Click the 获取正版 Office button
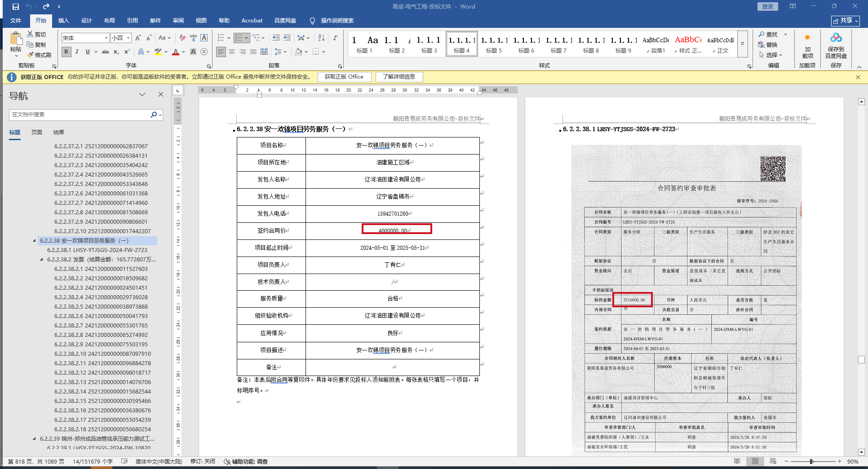The width and height of the screenshot is (868, 469). pyautogui.click(x=344, y=77)
